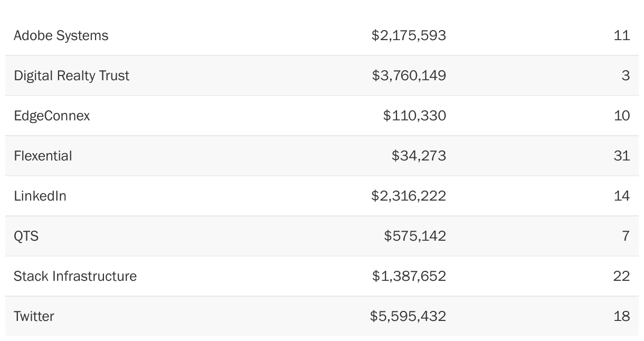Click the $1,387,652 amount
The height and width of the screenshot is (341, 644).
[x=409, y=276]
